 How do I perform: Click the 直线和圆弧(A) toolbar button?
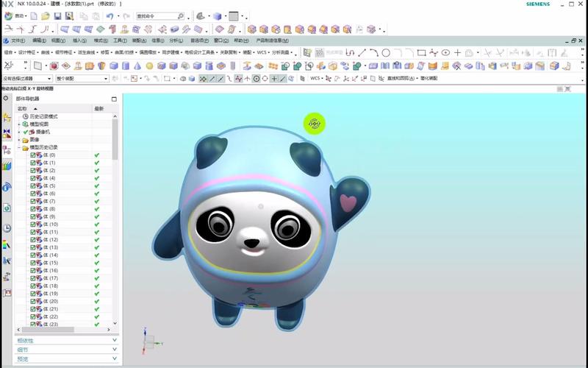coord(401,79)
